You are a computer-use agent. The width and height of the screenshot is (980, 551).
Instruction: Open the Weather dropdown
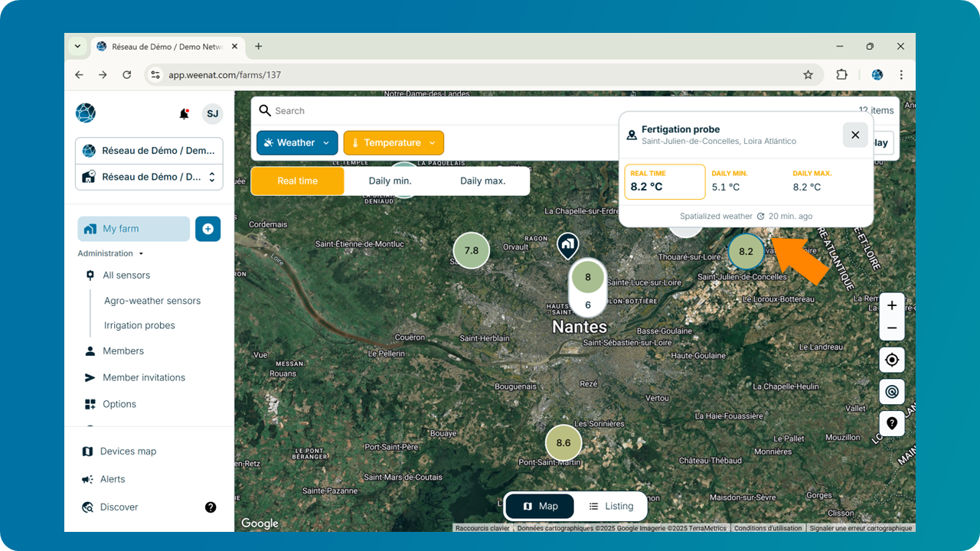297,143
